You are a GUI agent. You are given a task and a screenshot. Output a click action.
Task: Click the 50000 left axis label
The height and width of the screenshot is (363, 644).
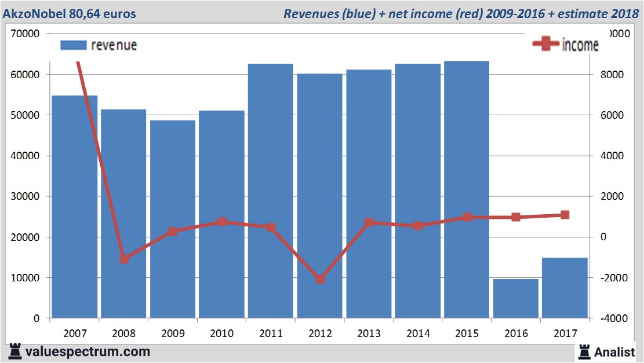25,115
